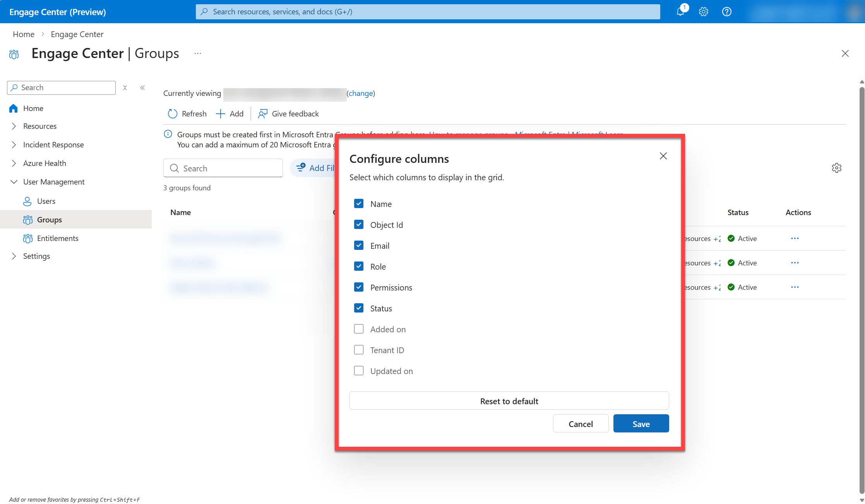Expand the Incident Response section
Image resolution: width=865 pixels, height=504 pixels.
tap(14, 145)
